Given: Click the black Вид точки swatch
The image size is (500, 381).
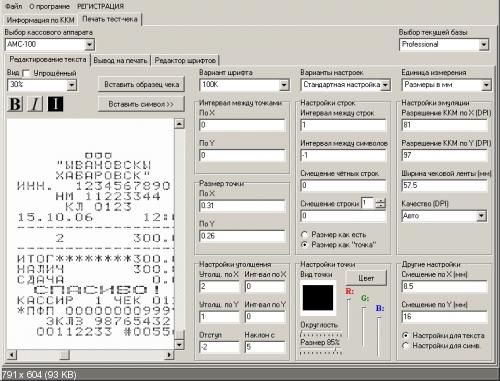Looking at the screenshot, I should coord(318,298).
